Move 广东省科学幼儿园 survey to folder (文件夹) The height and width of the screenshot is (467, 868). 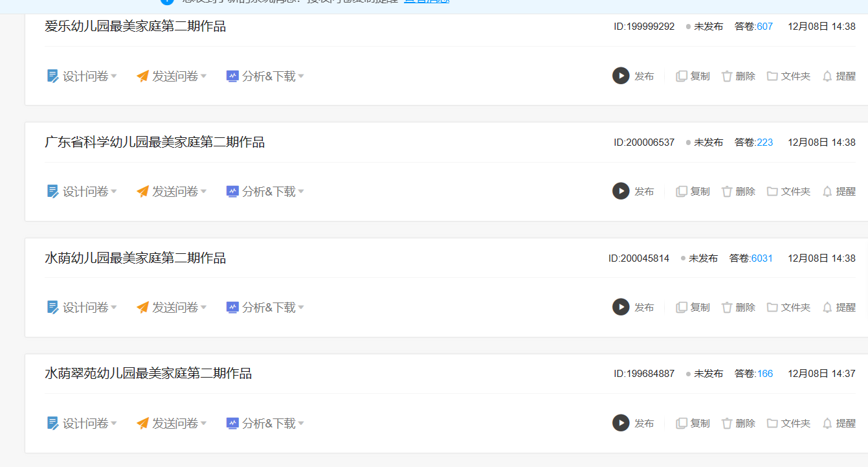pyautogui.click(x=788, y=192)
